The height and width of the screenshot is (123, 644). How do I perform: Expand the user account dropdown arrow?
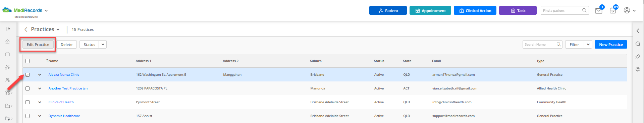point(634,11)
